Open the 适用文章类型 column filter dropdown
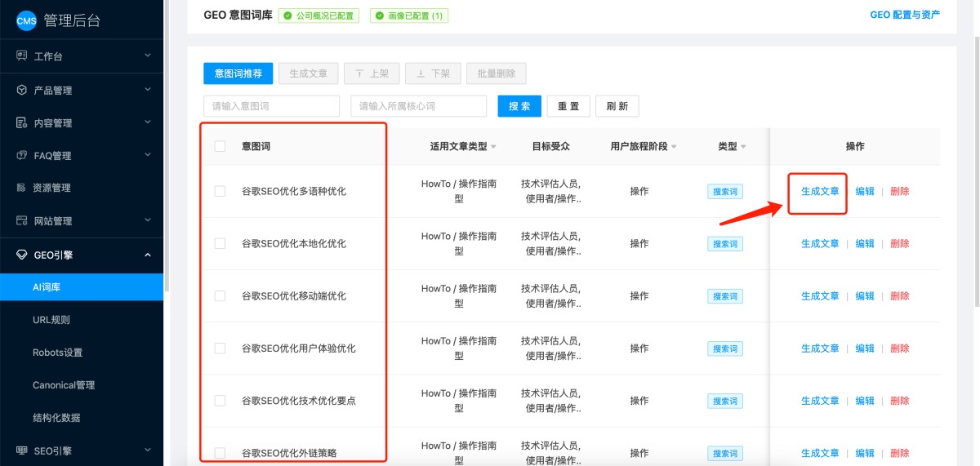 [493, 147]
